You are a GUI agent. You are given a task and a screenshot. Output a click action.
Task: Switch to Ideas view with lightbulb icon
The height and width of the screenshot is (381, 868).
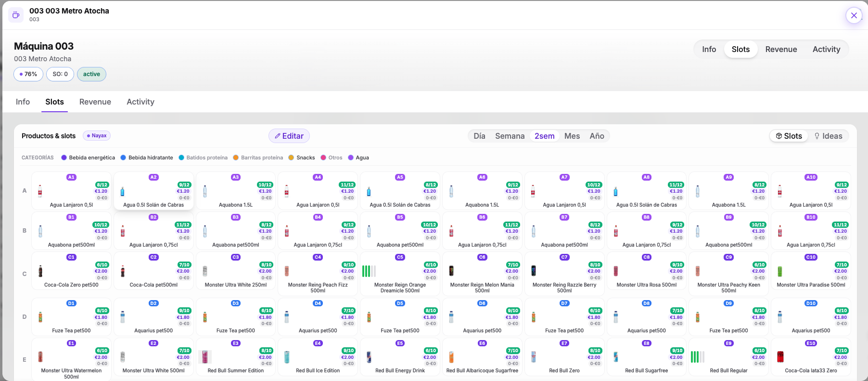tap(828, 136)
